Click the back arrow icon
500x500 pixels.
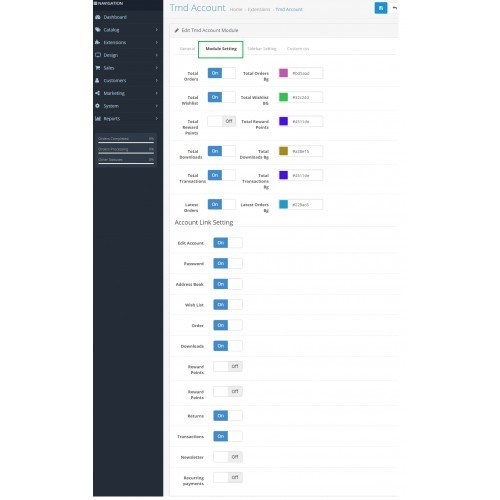[x=395, y=8]
